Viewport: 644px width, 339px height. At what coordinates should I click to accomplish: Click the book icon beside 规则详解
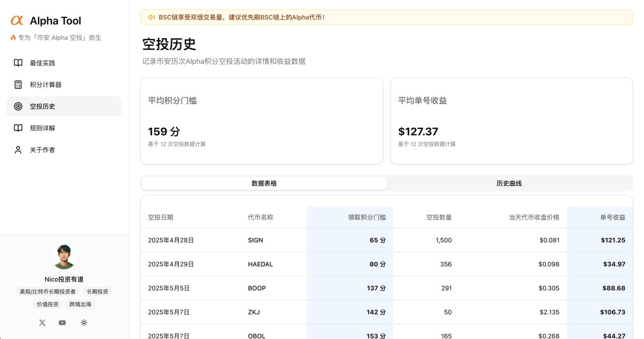click(x=18, y=128)
